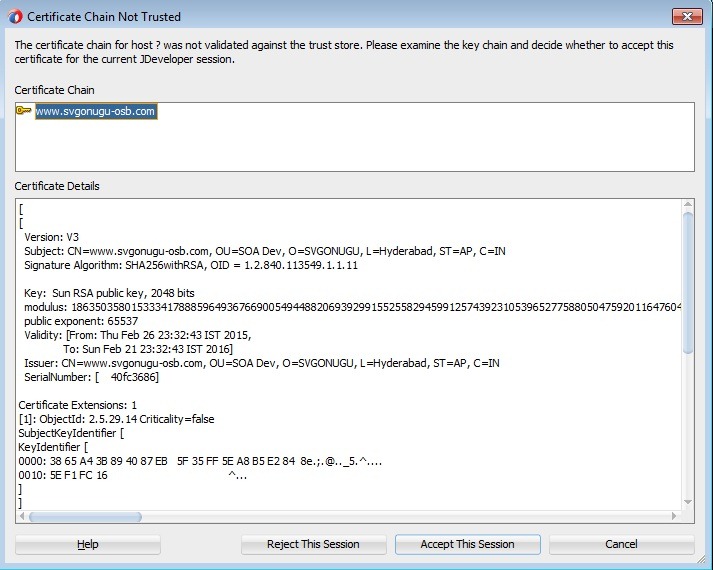Close the Certificate Chain Not Trusted dialog
Image resolution: width=713 pixels, height=570 pixels.
point(686,16)
